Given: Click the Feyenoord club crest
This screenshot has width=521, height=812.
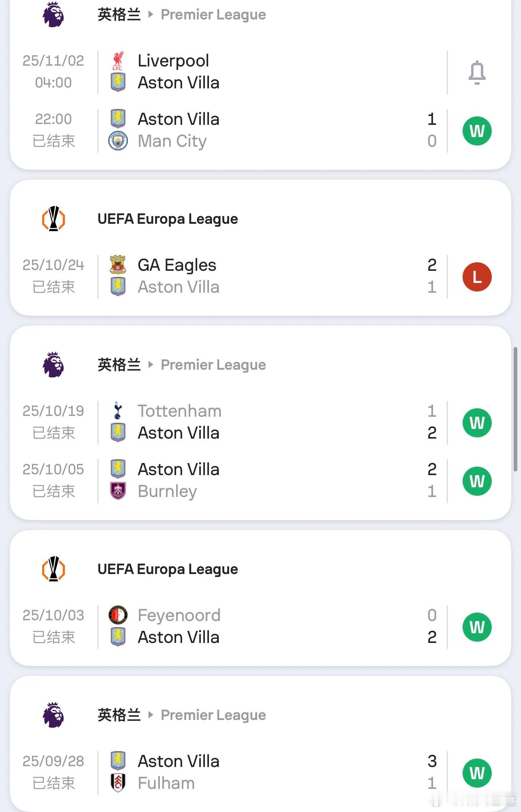Looking at the screenshot, I should pos(118,615).
